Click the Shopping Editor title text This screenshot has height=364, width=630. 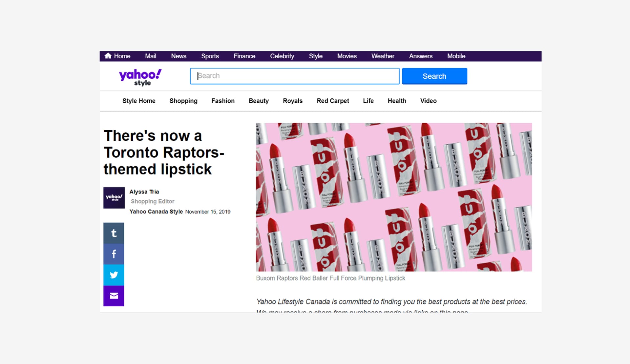[153, 201]
